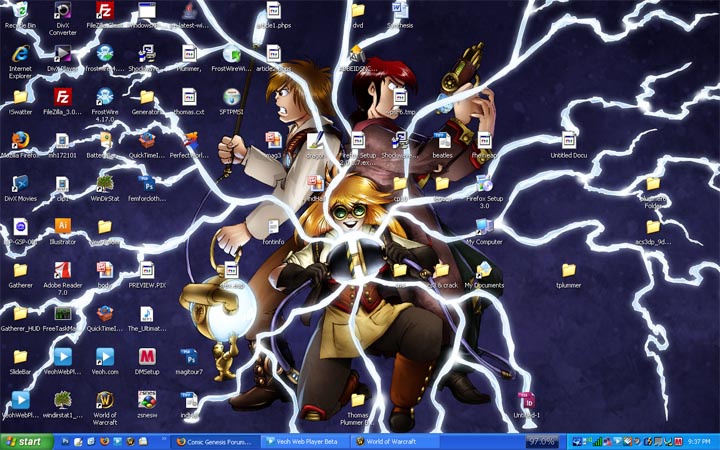
Task: Open the tplummer folder
Action: 568,270
